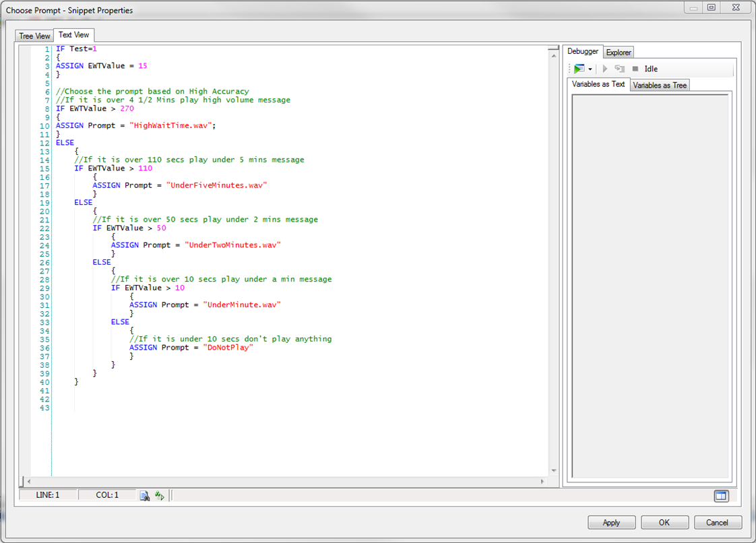This screenshot has height=543, width=756.
Task: Click the 'IF EWTValue > 50' line
Action: (x=129, y=228)
